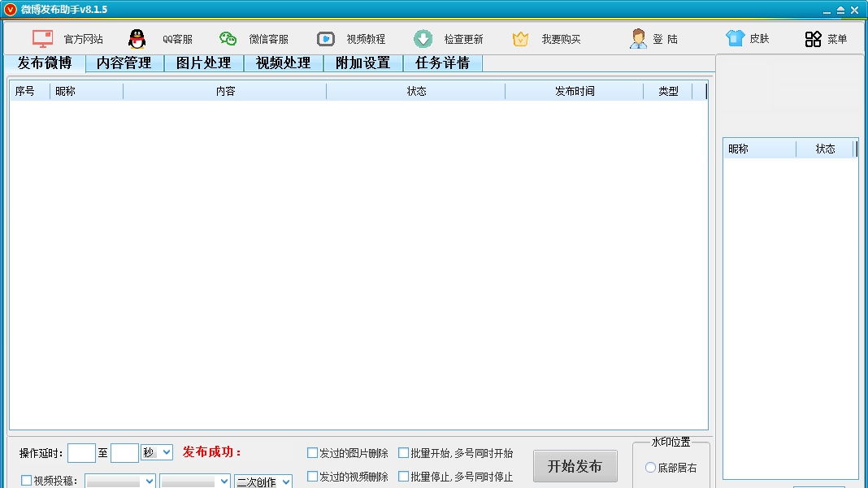The image size is (868, 488).
Task: Enable 发过的图片删除 checkbox
Action: click(311, 453)
